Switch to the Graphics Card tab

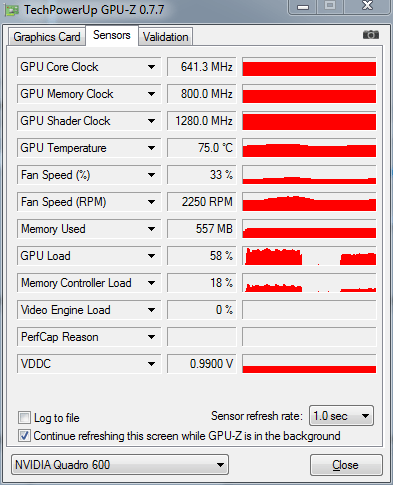coord(47,37)
